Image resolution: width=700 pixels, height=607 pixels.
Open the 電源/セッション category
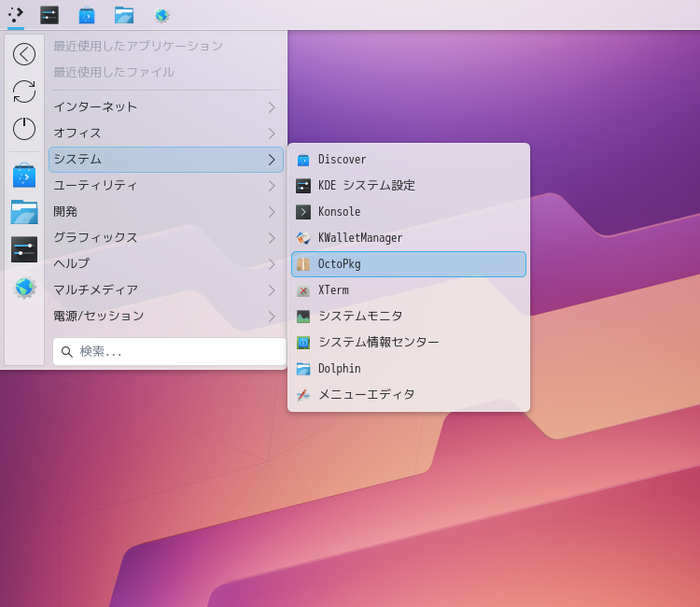point(165,317)
